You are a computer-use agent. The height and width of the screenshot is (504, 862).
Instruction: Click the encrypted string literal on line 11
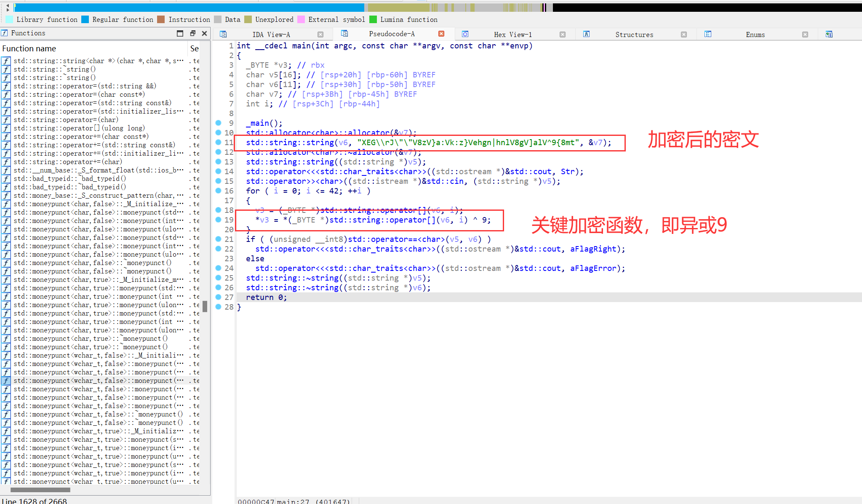(468, 143)
